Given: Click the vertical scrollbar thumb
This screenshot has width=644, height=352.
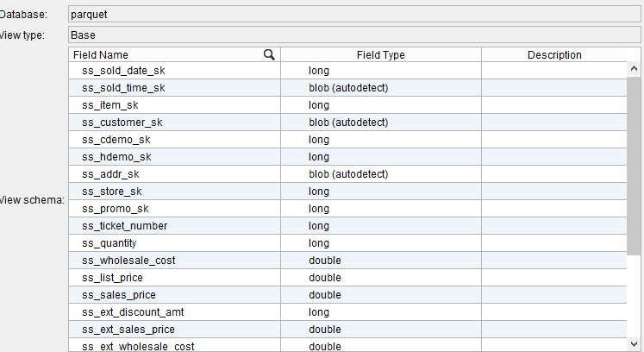Looking at the screenshot, I should (x=634, y=166).
